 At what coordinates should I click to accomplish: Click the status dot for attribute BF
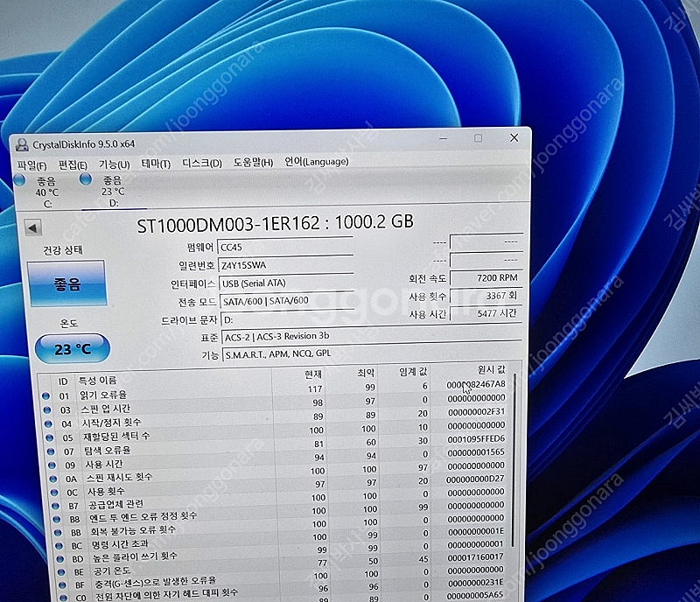click(62, 584)
